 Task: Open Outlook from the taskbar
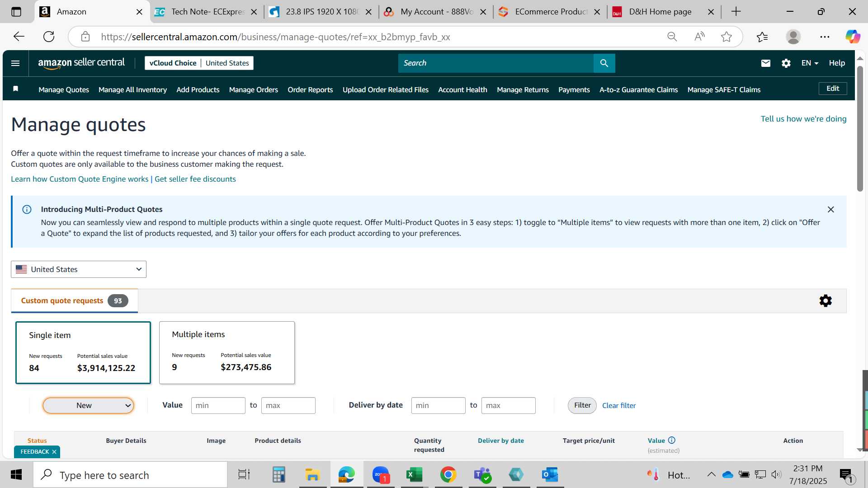(x=550, y=475)
